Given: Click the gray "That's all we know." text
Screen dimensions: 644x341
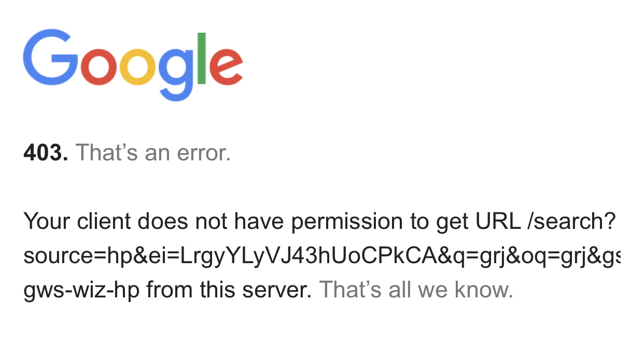Looking at the screenshot, I should pyautogui.click(x=416, y=290).
